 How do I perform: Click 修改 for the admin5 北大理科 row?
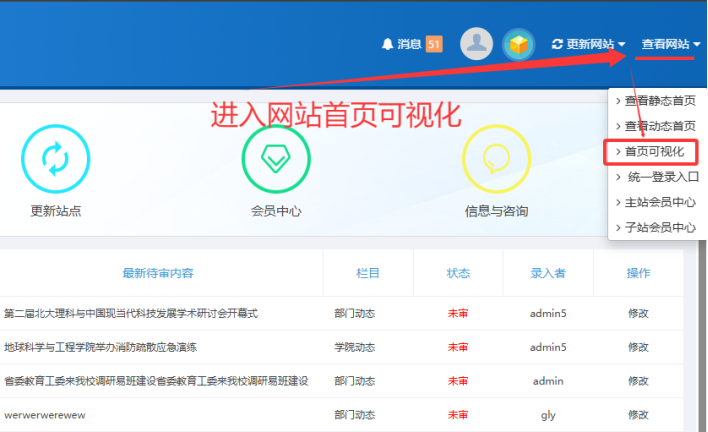point(638,313)
